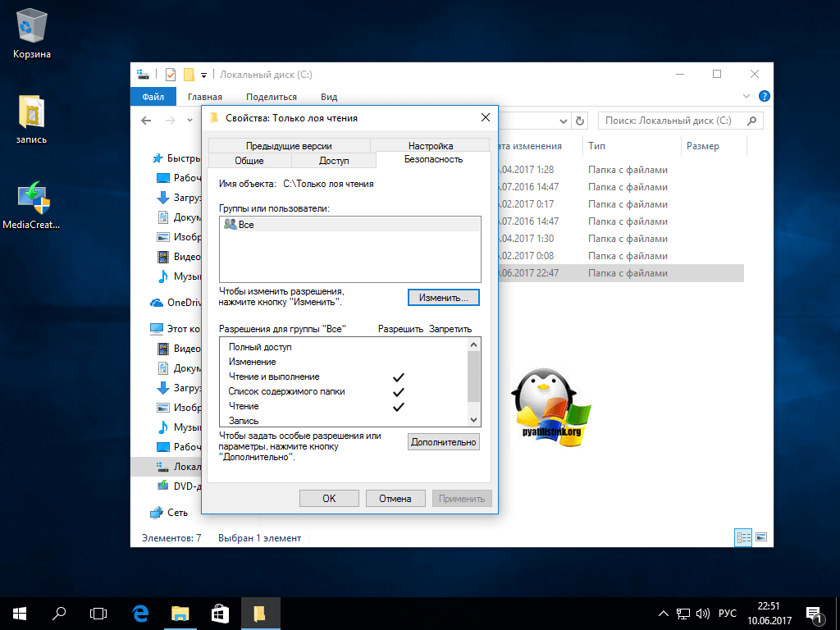Open the quick access toolbar customize dropdown
840x630 pixels.
point(204,75)
